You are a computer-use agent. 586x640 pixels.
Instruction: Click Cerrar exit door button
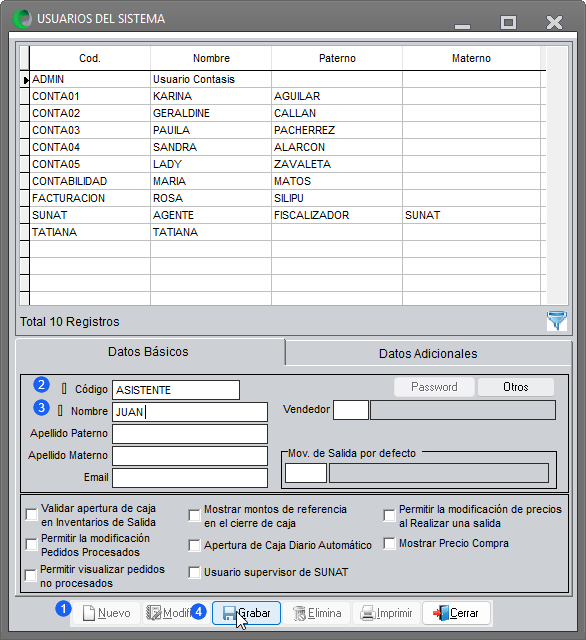tap(456, 613)
